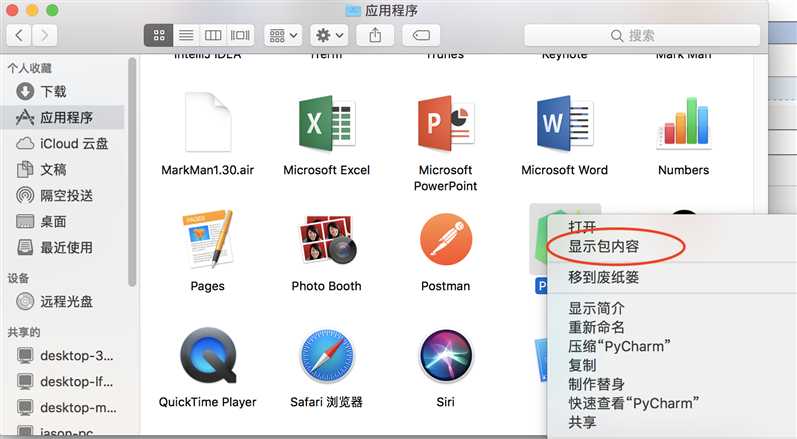
Task: Select the desktop-m... shared computer
Action: pyautogui.click(x=63, y=407)
